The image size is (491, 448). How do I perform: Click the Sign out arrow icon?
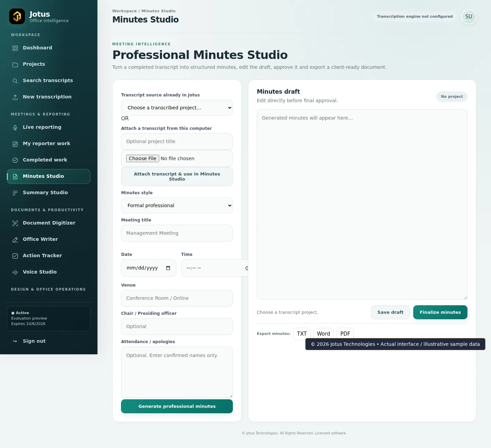click(x=15, y=341)
